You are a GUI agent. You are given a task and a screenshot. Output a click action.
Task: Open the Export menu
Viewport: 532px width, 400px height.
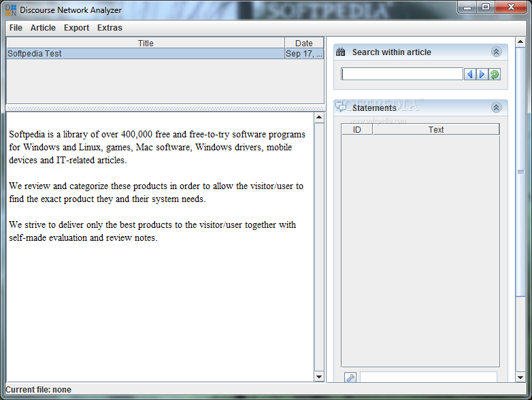click(x=76, y=28)
